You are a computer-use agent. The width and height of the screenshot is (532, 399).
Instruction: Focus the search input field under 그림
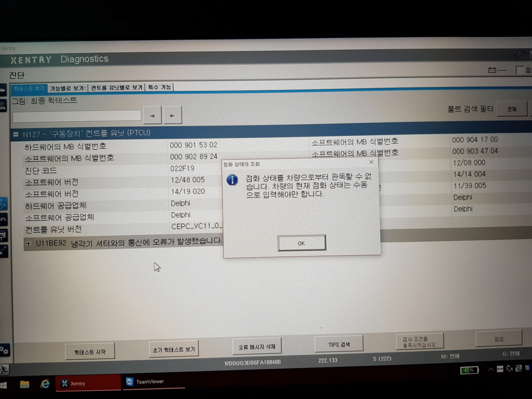[x=77, y=116]
